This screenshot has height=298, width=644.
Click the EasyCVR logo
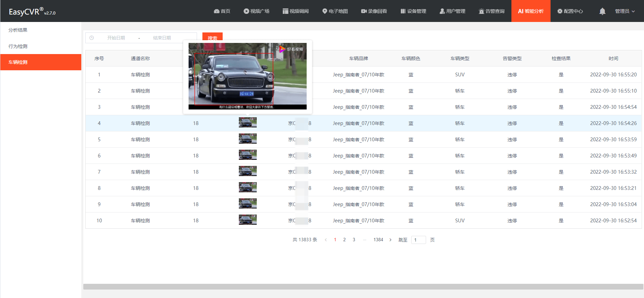point(32,11)
